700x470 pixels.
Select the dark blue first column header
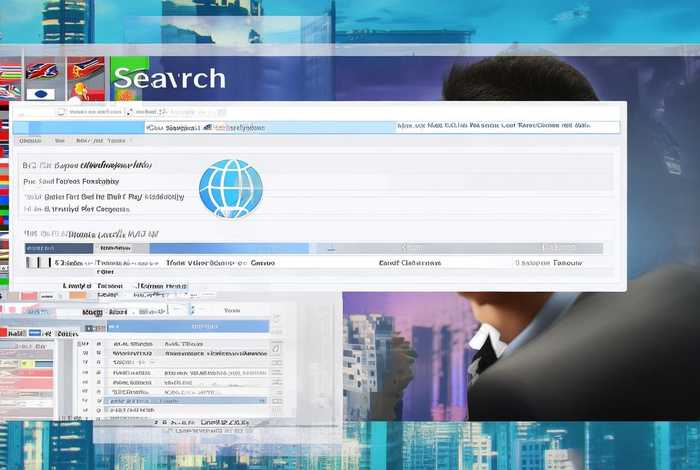pos(58,247)
